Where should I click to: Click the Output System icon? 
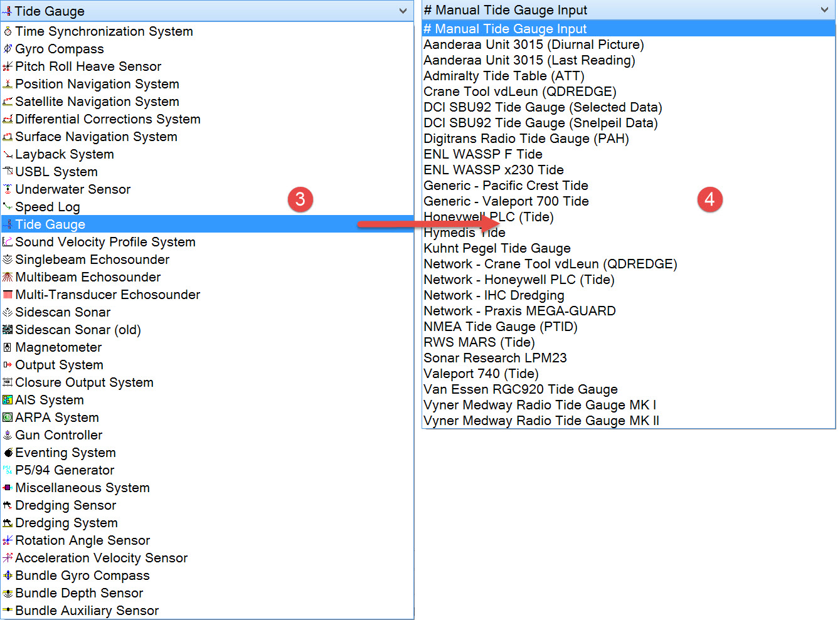[8, 365]
